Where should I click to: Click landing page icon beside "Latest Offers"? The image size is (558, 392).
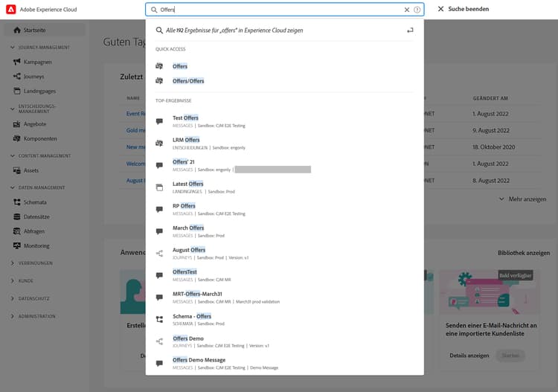click(x=159, y=187)
